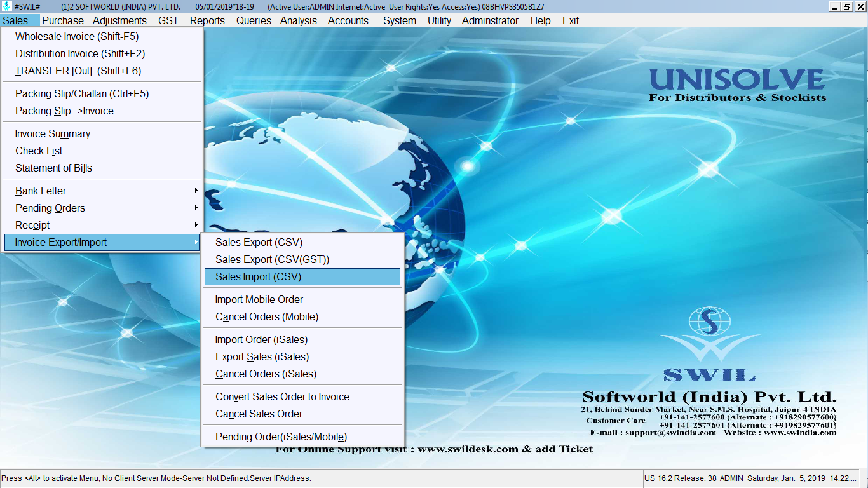Click the www.swindia.com website text
Image resolution: width=868 pixels, height=488 pixels.
coord(800,433)
